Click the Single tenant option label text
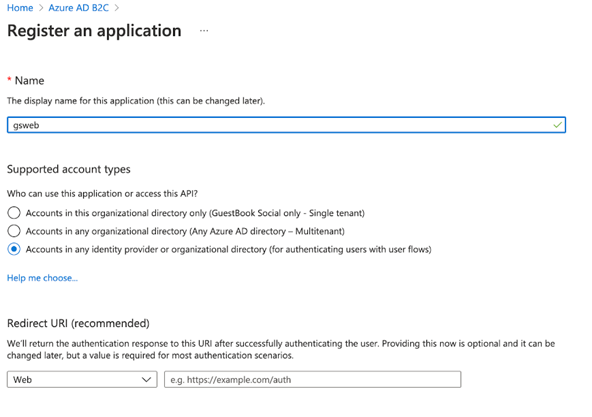Viewport: 592px width, 417px height. (x=195, y=213)
